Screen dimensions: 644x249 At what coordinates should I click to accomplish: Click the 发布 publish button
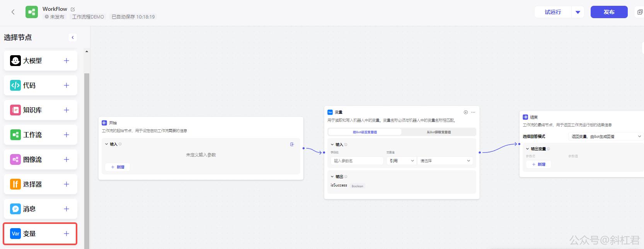(x=609, y=12)
